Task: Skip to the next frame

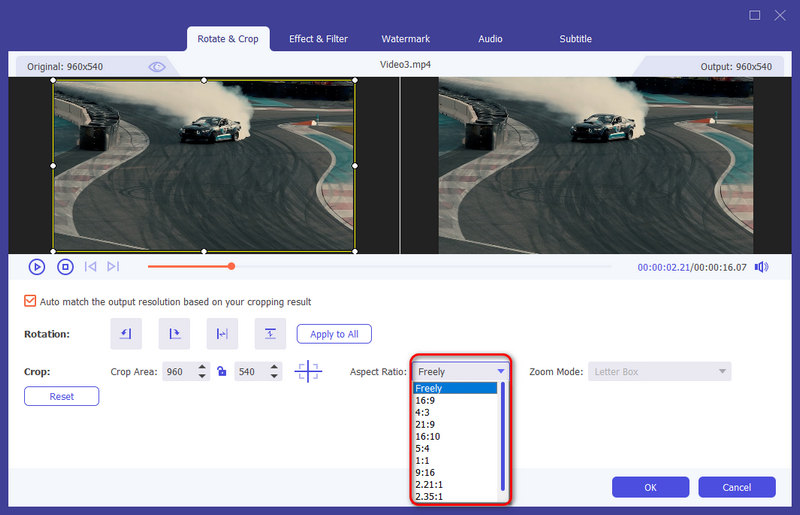Action: tap(113, 267)
